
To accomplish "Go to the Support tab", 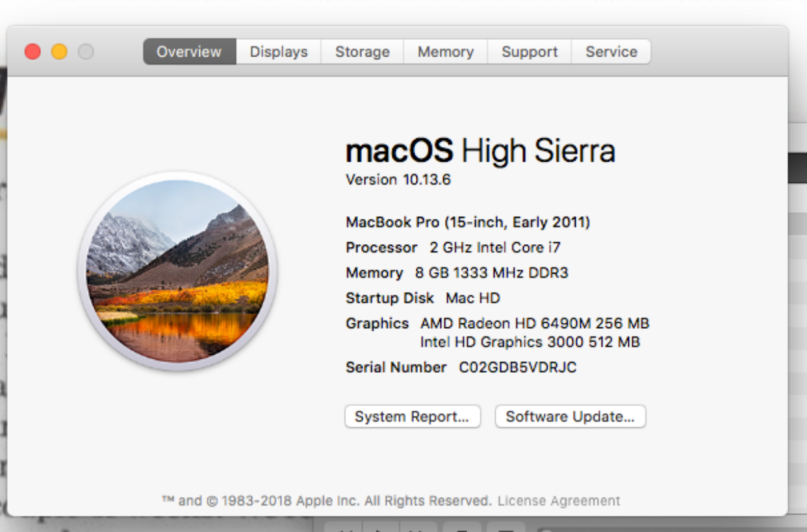I will (530, 52).
